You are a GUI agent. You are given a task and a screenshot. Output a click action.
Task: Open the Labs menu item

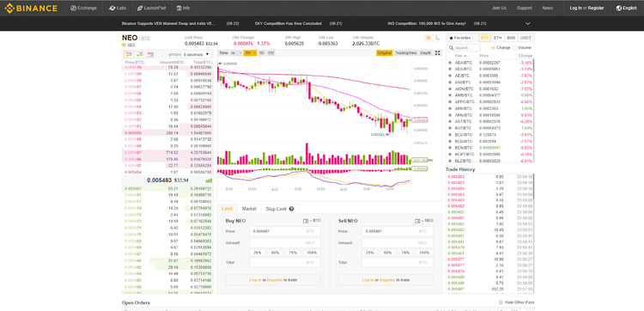click(x=118, y=8)
